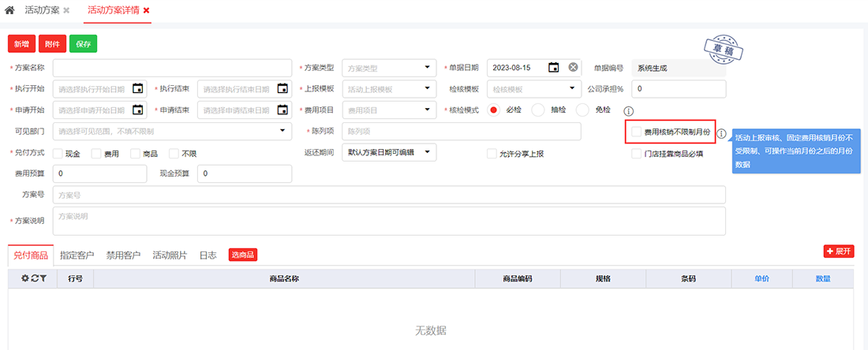The height and width of the screenshot is (350, 868).
Task: Click the table filter funnel icon
Action: point(43,278)
